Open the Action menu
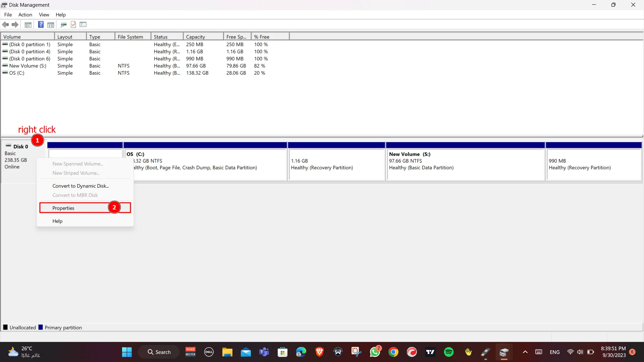 tap(25, 14)
